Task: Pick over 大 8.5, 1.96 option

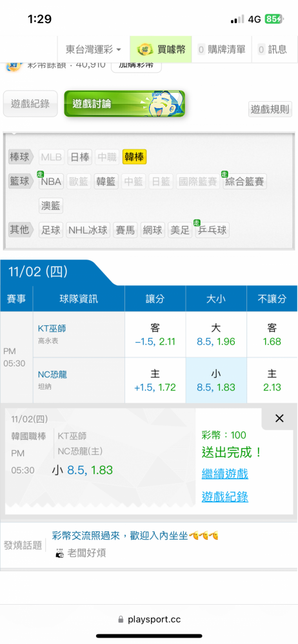Action: click(x=216, y=335)
